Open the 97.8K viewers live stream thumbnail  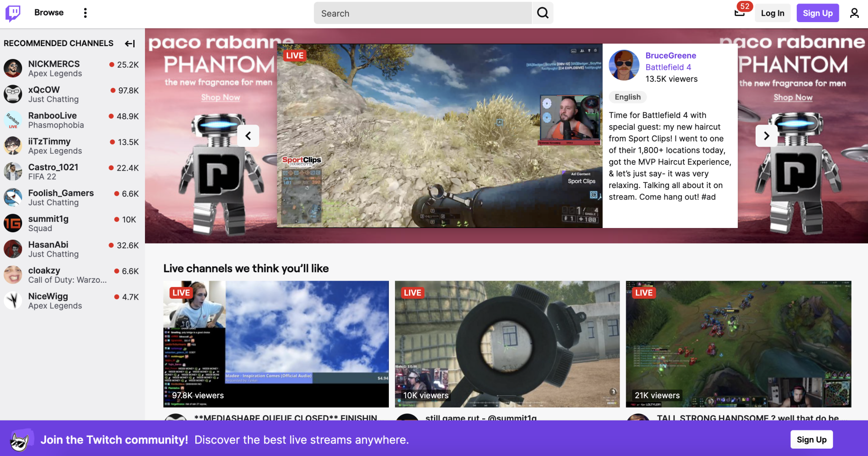[x=276, y=344]
